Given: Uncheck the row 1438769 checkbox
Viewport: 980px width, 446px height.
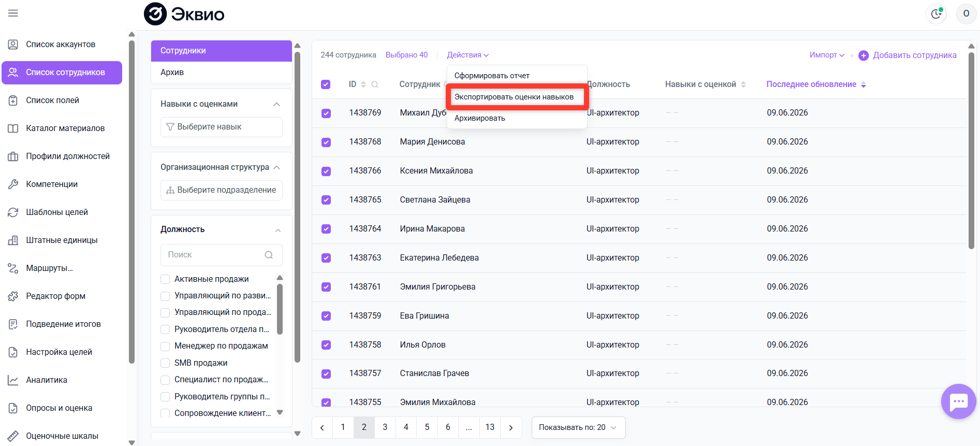Looking at the screenshot, I should pos(326,113).
